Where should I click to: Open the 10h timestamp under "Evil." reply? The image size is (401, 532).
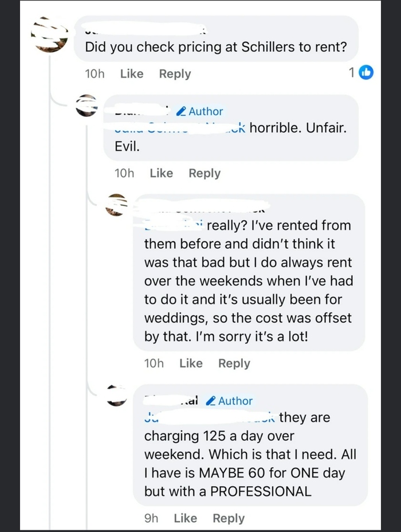coord(124,173)
